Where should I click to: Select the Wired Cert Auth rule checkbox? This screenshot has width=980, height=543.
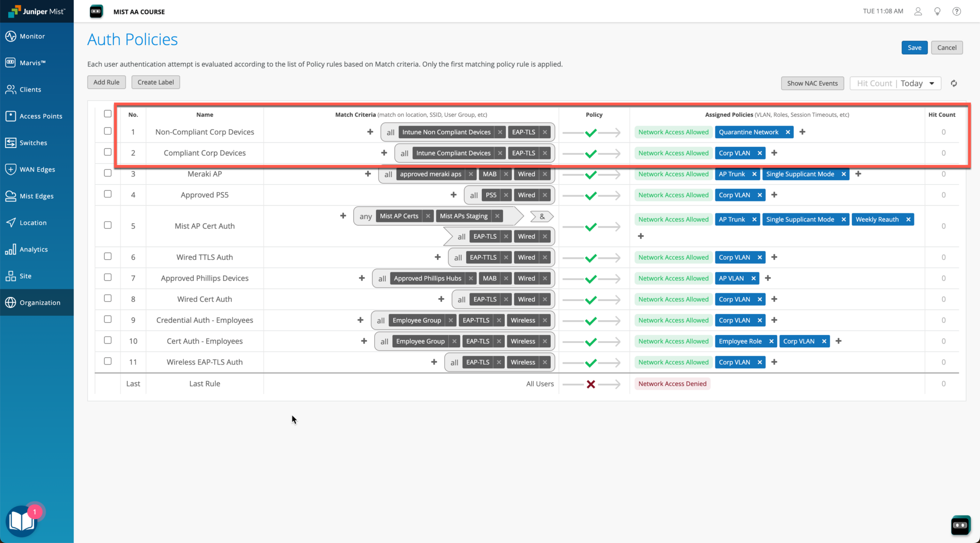[108, 298]
